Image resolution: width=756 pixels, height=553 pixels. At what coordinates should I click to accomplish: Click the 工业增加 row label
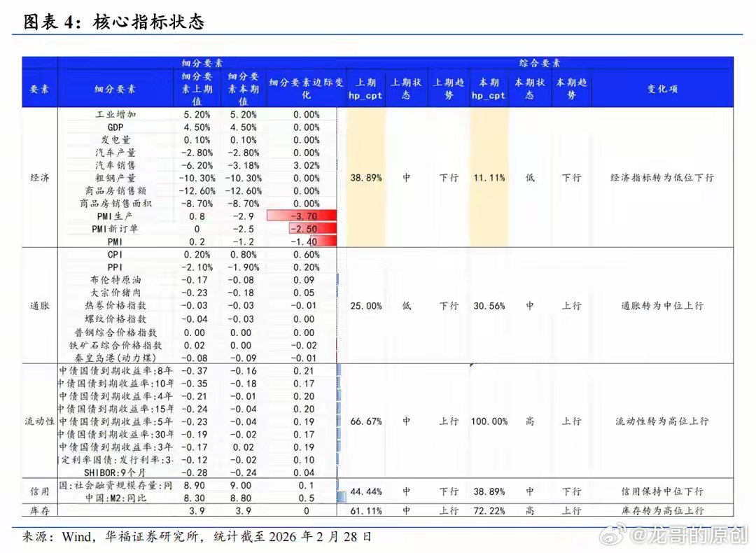click(115, 114)
